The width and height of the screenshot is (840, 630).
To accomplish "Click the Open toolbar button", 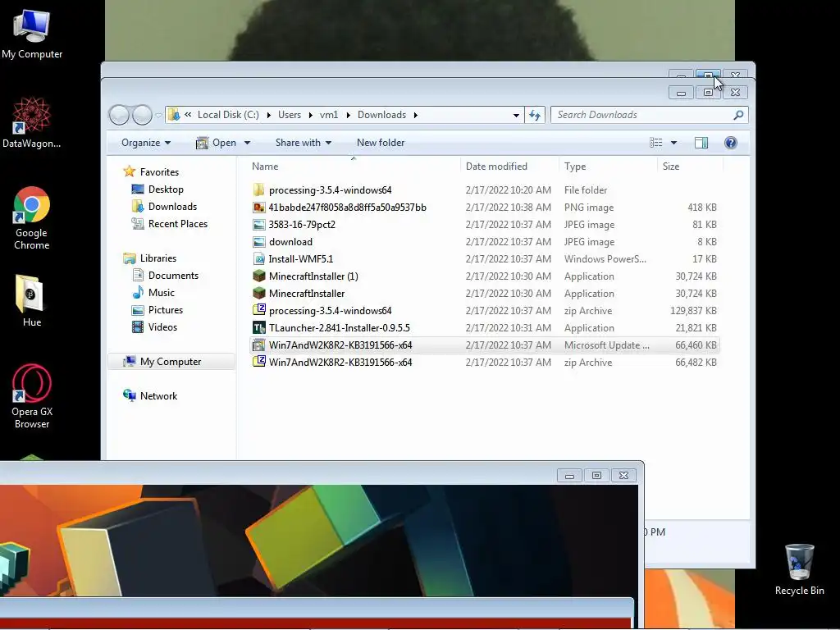I will coord(217,143).
